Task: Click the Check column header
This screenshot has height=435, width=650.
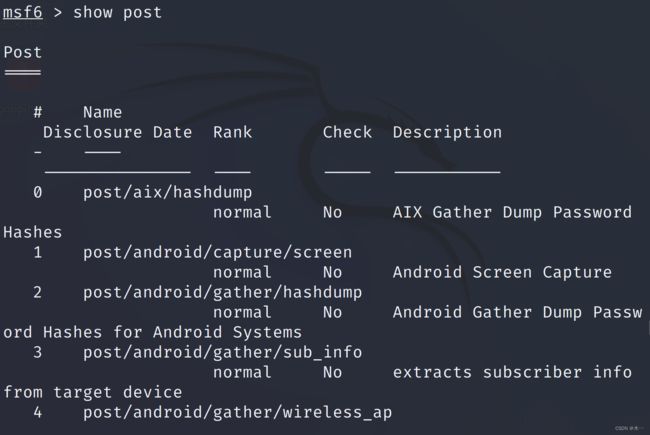Action: click(x=347, y=132)
